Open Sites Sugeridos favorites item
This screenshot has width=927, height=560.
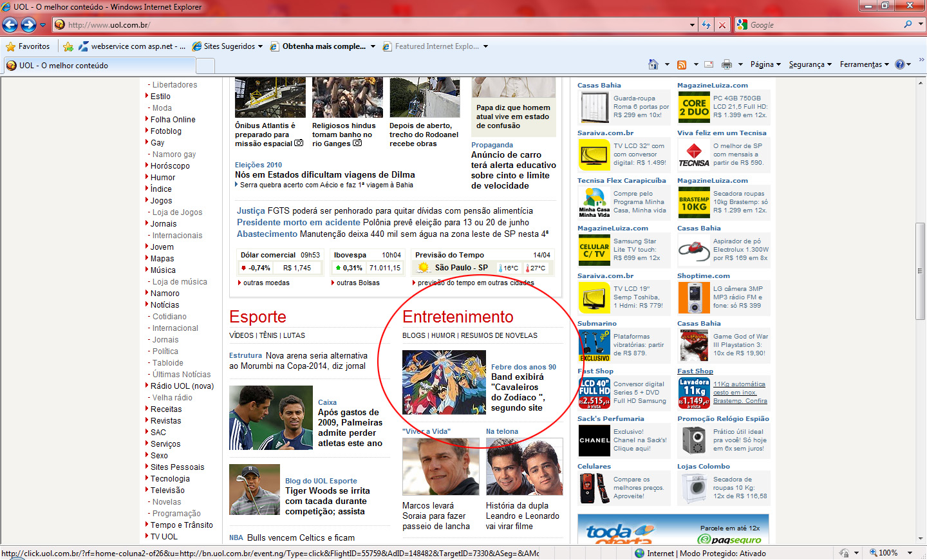[228, 46]
